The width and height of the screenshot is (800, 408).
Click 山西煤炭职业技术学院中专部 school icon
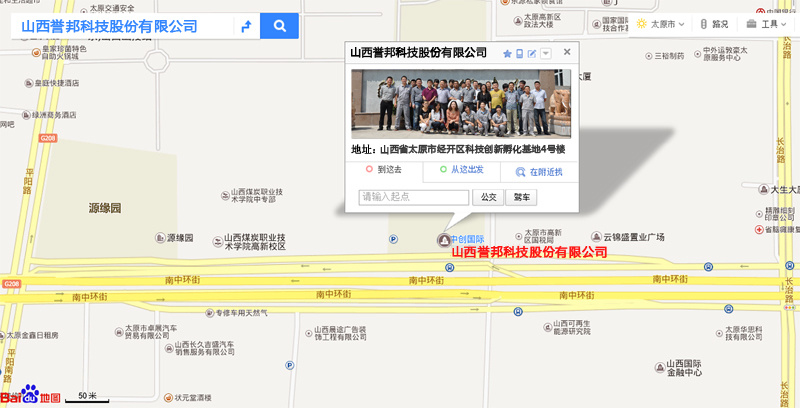point(225,195)
